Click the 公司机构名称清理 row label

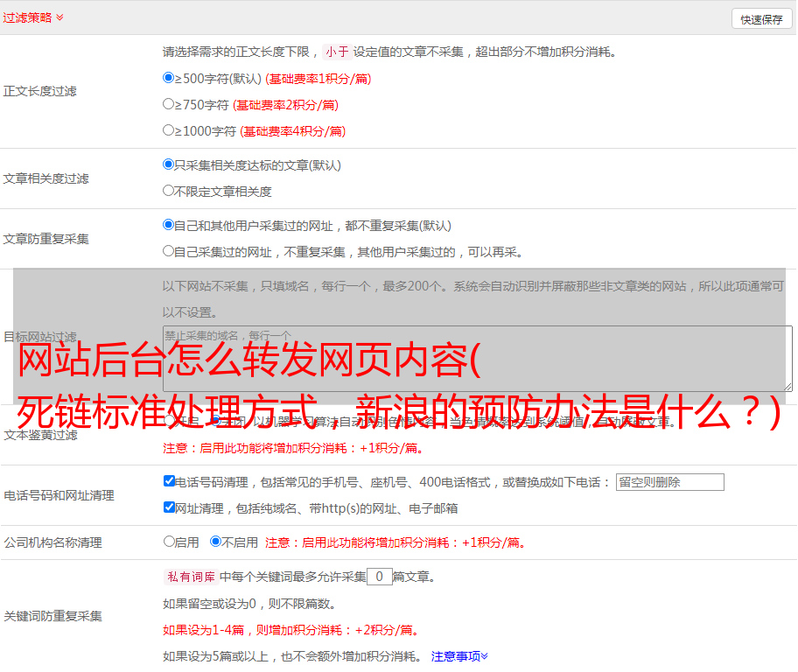pos(52,542)
